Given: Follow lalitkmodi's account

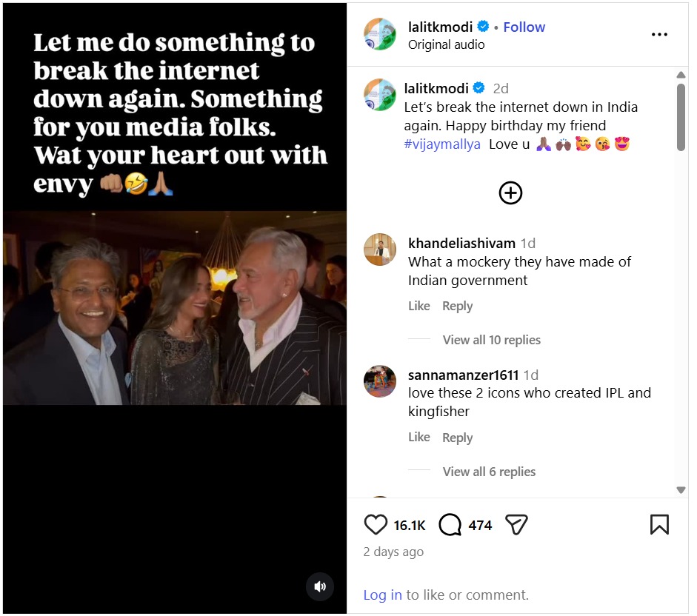Looking at the screenshot, I should 524,27.
